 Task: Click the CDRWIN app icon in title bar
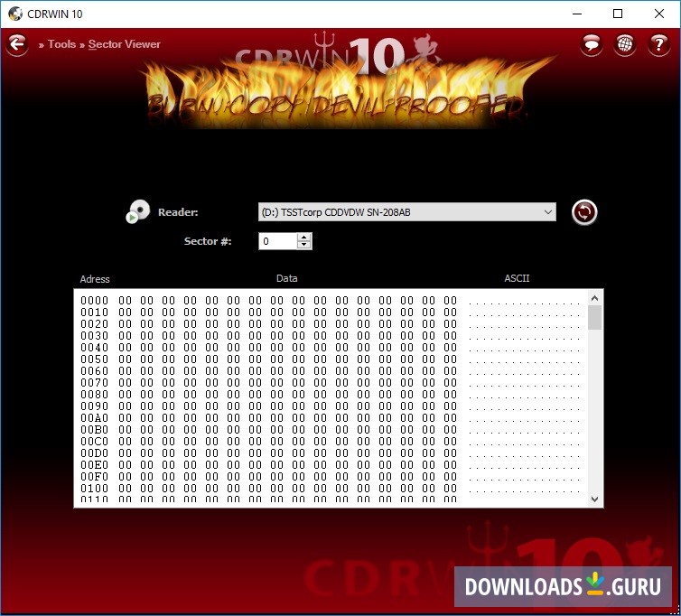15,14
